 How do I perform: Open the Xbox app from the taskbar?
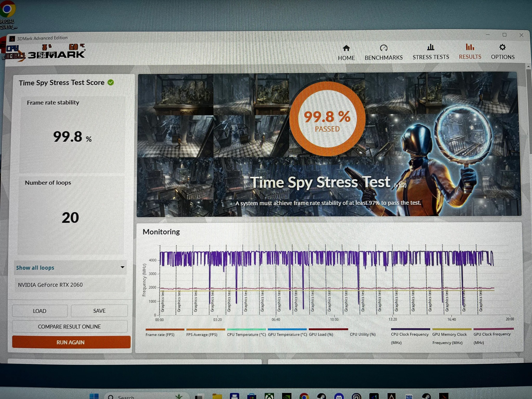(x=269, y=396)
